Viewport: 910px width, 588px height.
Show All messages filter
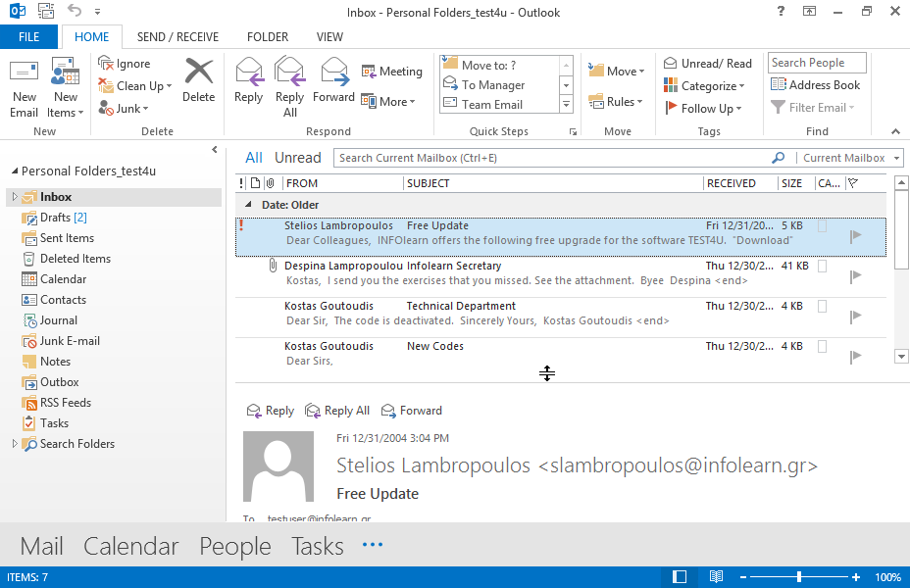tap(254, 158)
